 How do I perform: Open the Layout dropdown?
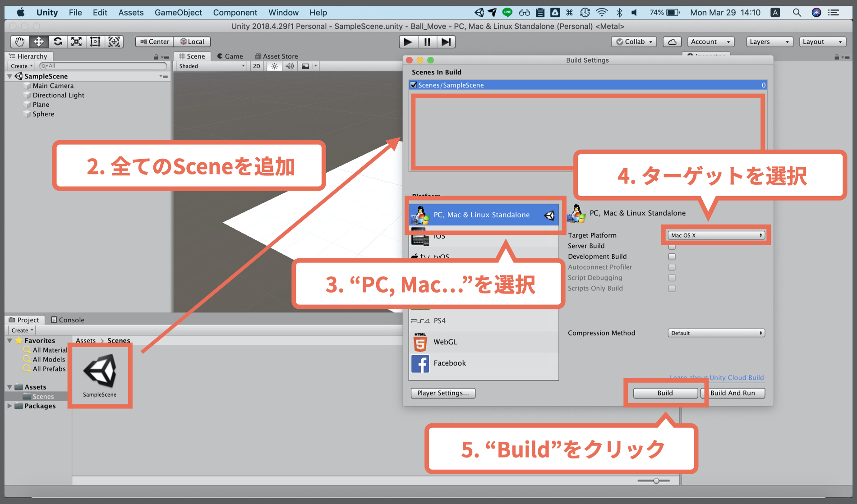[x=822, y=41]
